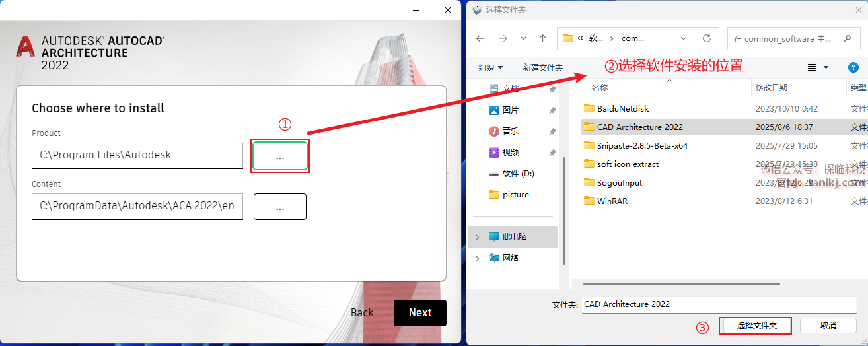The image size is (868, 346).
Task: Click breadcrumb segment 软...
Action: [596, 38]
